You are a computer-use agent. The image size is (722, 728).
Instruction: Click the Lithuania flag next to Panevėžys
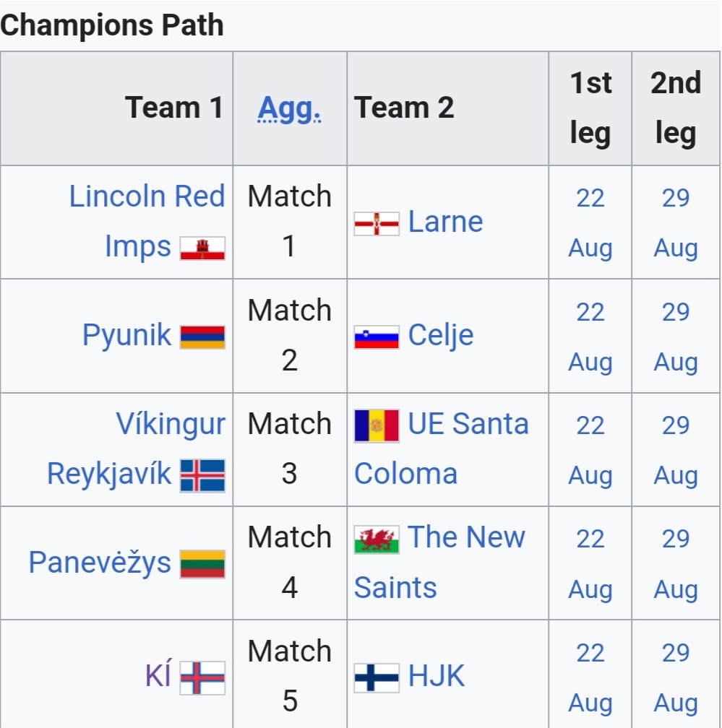pos(202,564)
